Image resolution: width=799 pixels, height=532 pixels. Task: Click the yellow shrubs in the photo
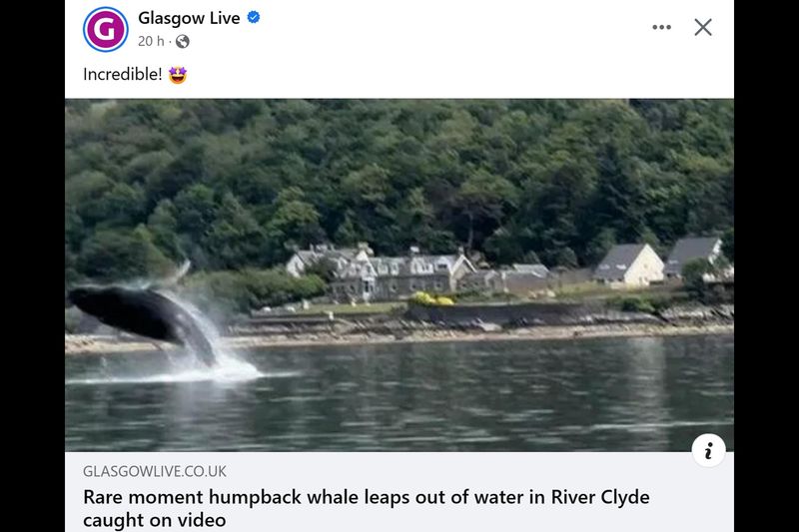[432, 299]
